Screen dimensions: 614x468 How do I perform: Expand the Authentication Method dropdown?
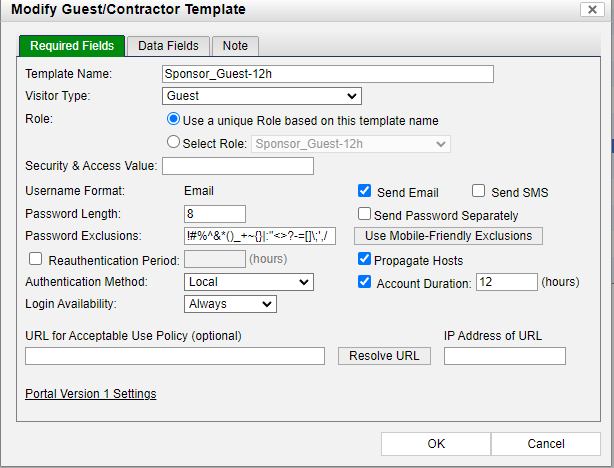[x=249, y=282]
